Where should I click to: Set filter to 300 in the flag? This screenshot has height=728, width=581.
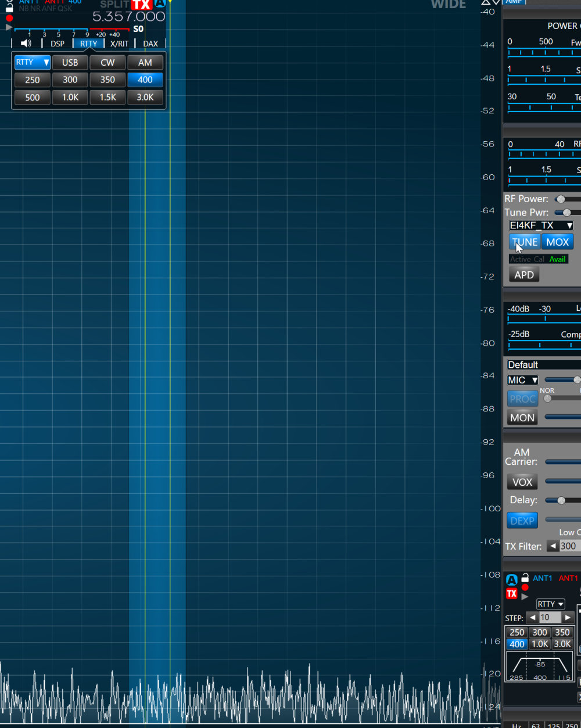point(70,80)
